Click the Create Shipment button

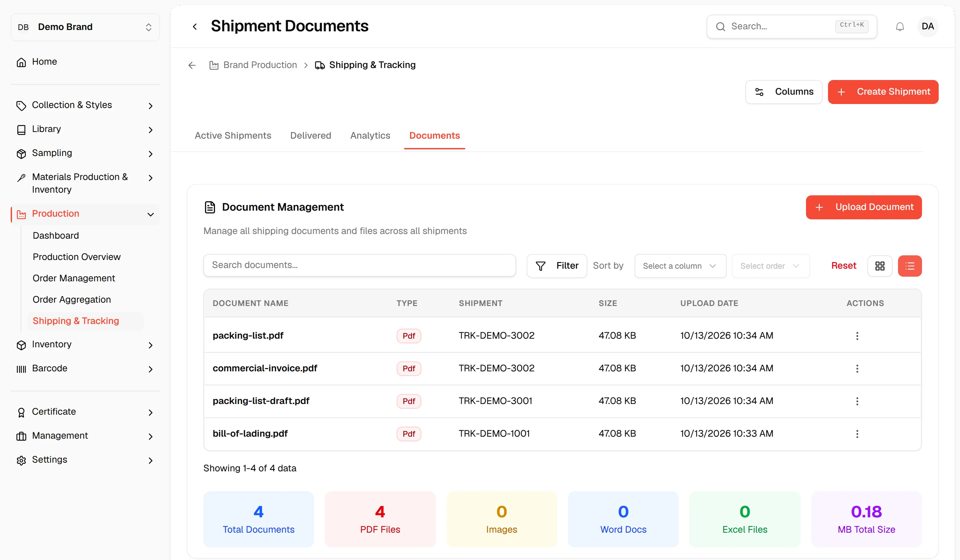(883, 92)
